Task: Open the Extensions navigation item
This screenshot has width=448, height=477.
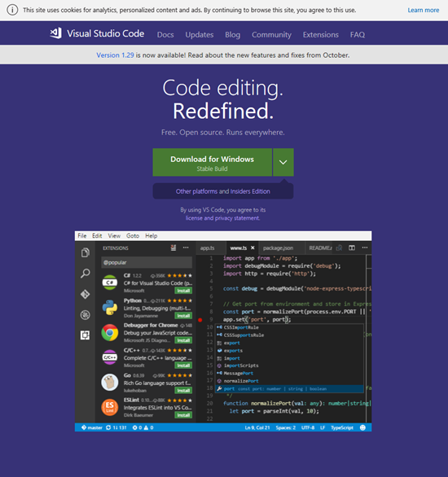Action: point(320,35)
